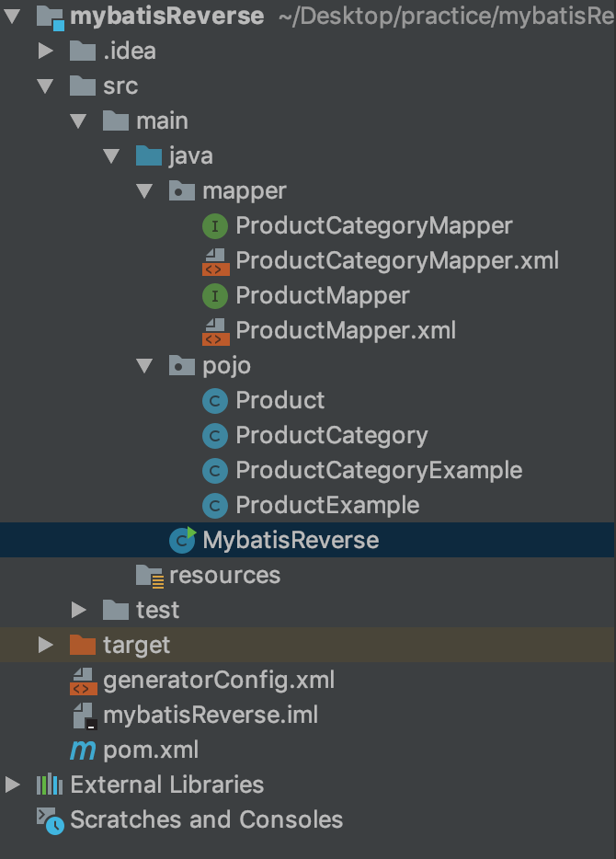Click the mybatisReverse.iml file icon
This screenshot has height=859, width=616.
click(x=85, y=716)
